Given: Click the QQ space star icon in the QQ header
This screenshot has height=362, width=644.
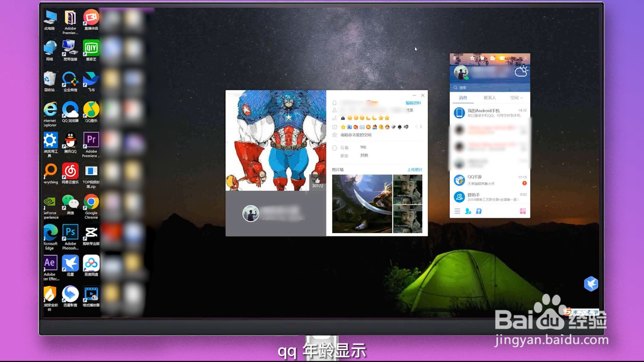Looking at the screenshot, I should (472, 58).
